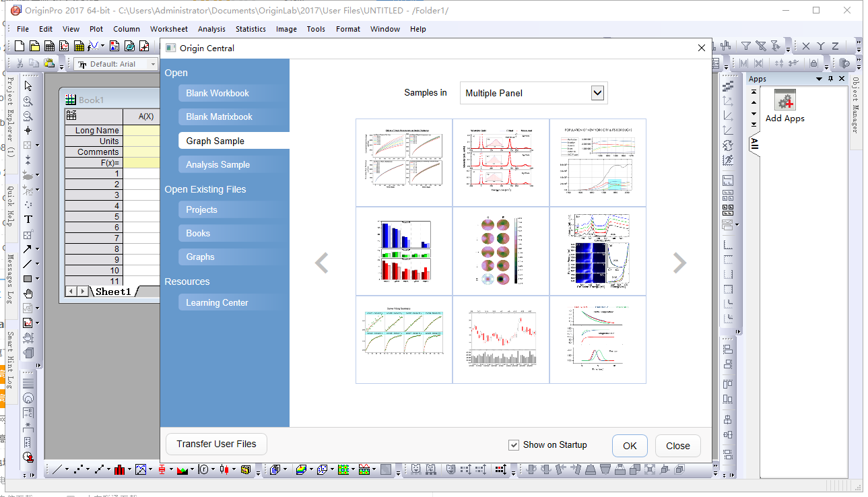The width and height of the screenshot is (868, 497).
Task: Toggle the Show on Startup checkbox
Action: tap(514, 445)
